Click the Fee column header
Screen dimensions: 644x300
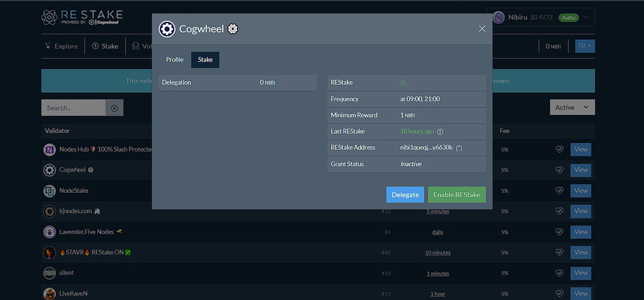click(x=505, y=131)
